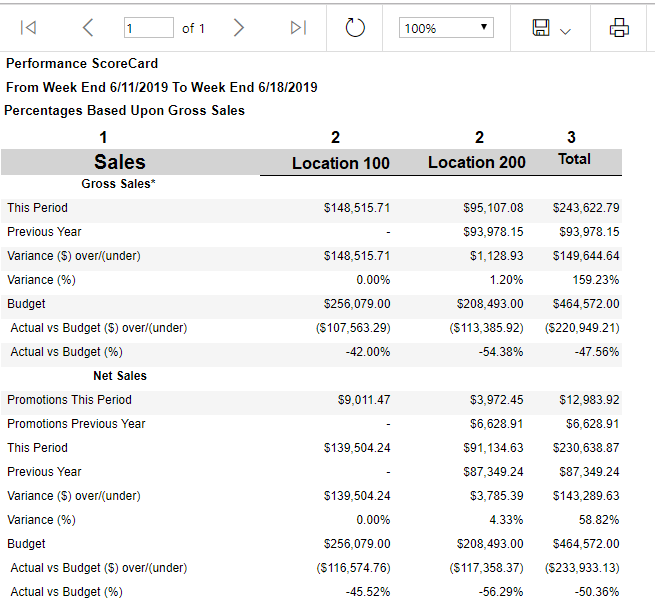This screenshot has width=655, height=605.
Task: Select value ($107,563.29)
Action: click(x=353, y=328)
